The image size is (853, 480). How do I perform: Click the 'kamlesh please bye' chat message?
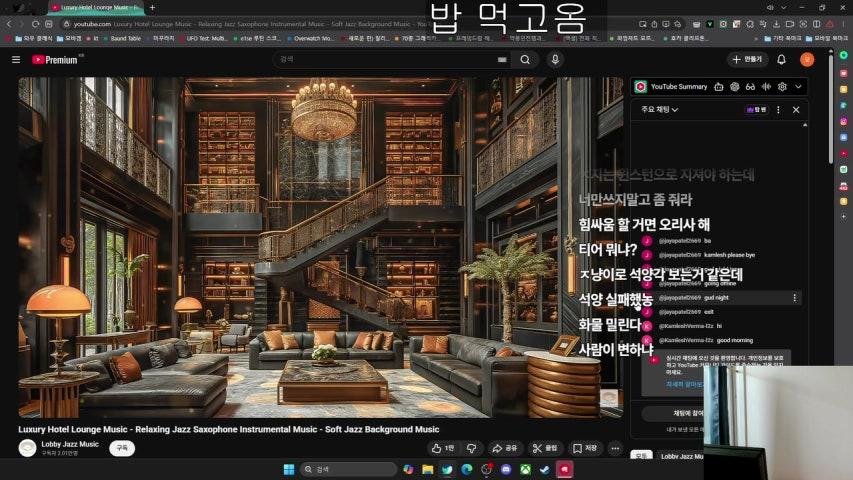point(730,255)
